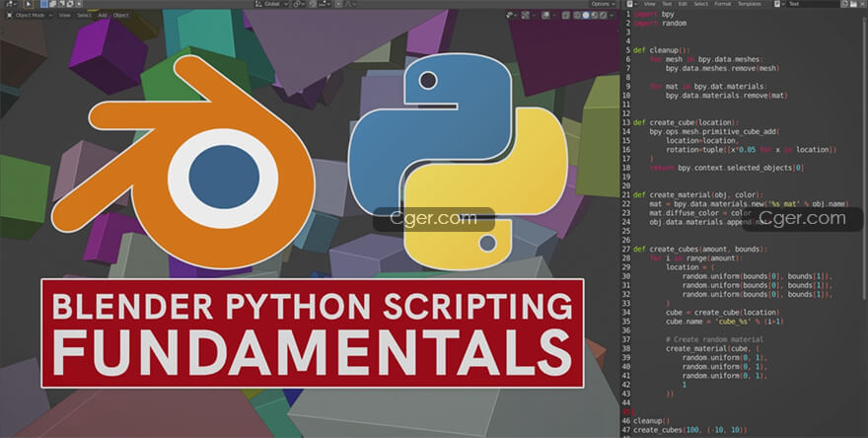Image resolution: width=868 pixels, height=438 pixels.
Task: Toggle proportional editing
Action: tap(338, 4)
